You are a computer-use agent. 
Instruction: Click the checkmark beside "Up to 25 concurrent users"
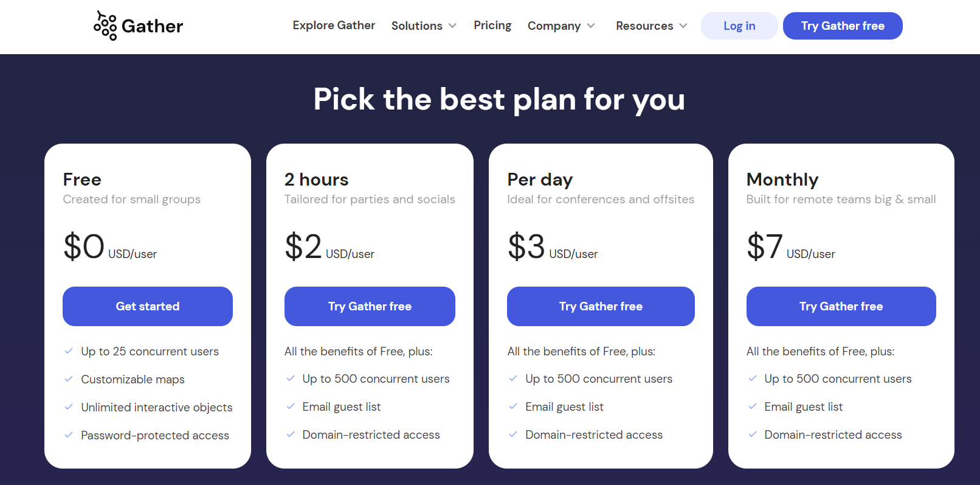click(68, 351)
